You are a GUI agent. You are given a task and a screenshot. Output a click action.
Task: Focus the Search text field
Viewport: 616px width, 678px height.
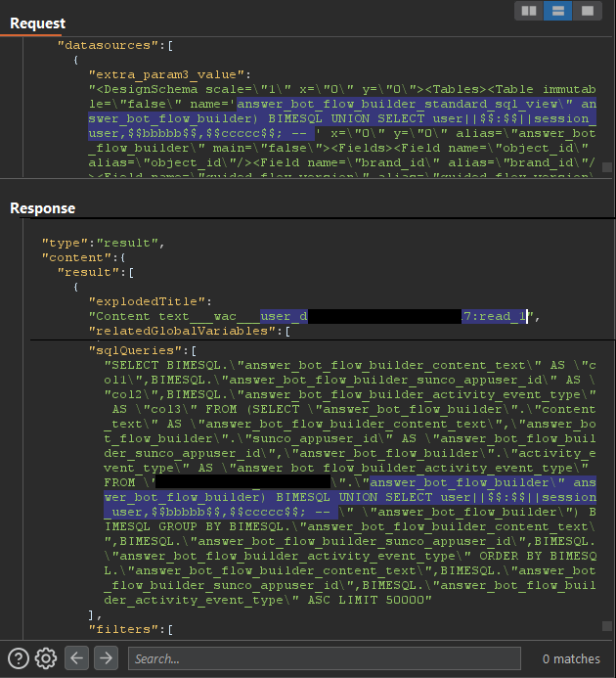(x=323, y=658)
